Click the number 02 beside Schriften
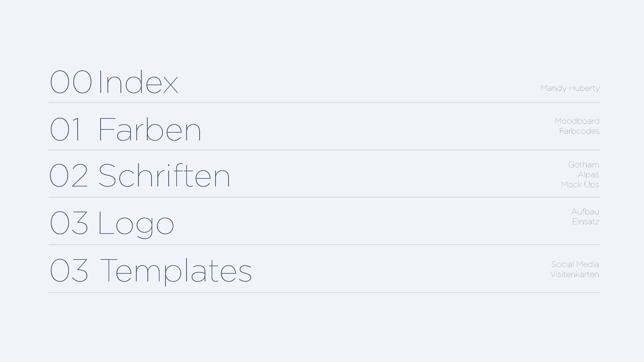 (x=68, y=175)
